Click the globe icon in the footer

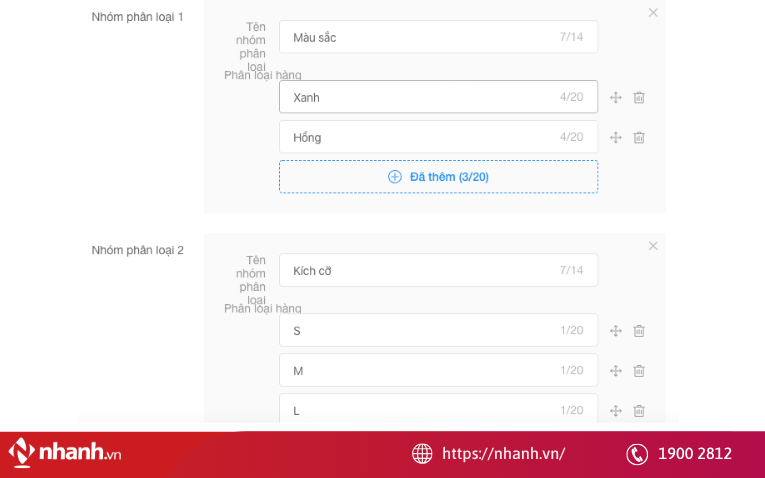[x=422, y=454]
